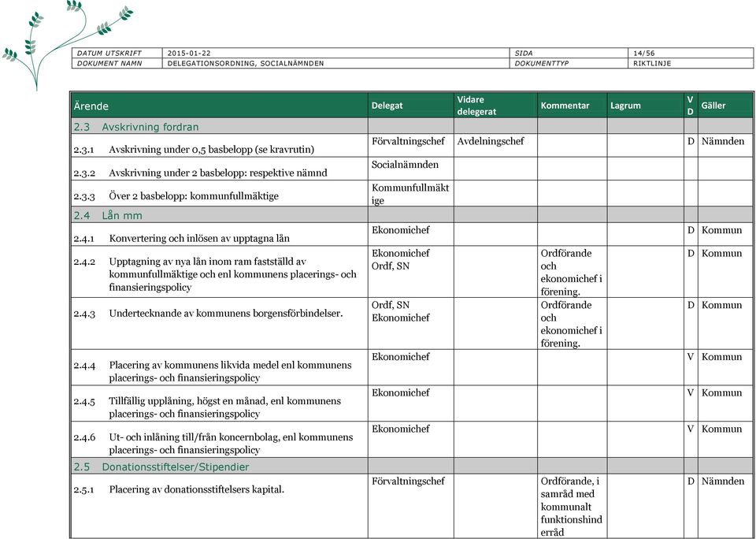Click the Gäller column header
This screenshot has height=539, width=756.
713,105
